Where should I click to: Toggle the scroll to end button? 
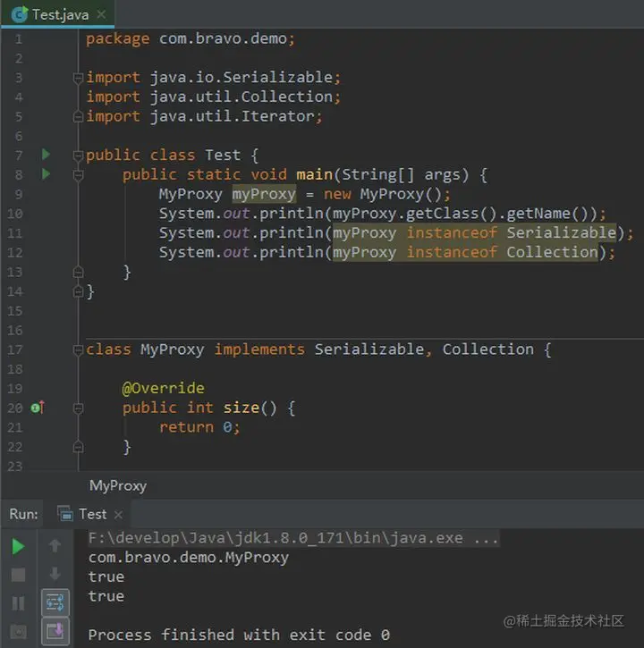pyautogui.click(x=55, y=631)
